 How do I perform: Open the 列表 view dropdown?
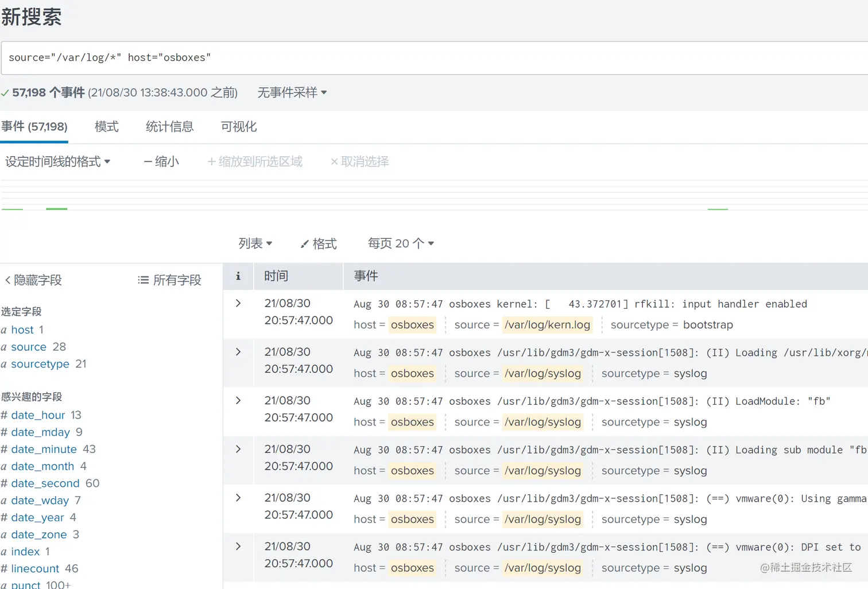[255, 243]
